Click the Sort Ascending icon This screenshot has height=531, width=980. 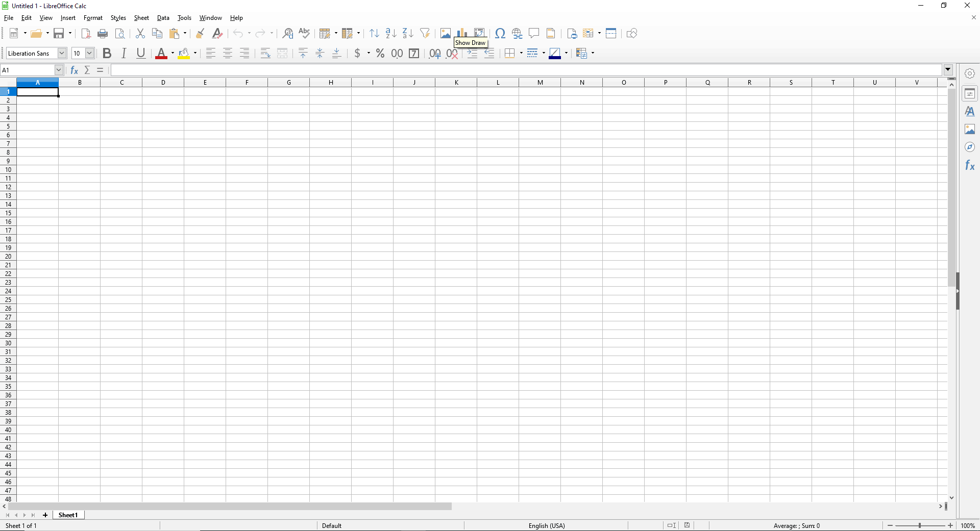pyautogui.click(x=391, y=34)
